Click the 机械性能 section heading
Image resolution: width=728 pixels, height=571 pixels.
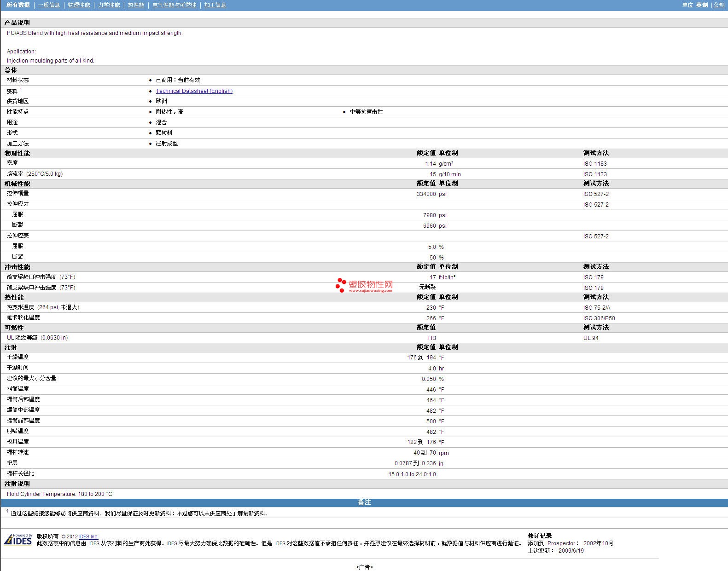(17, 184)
